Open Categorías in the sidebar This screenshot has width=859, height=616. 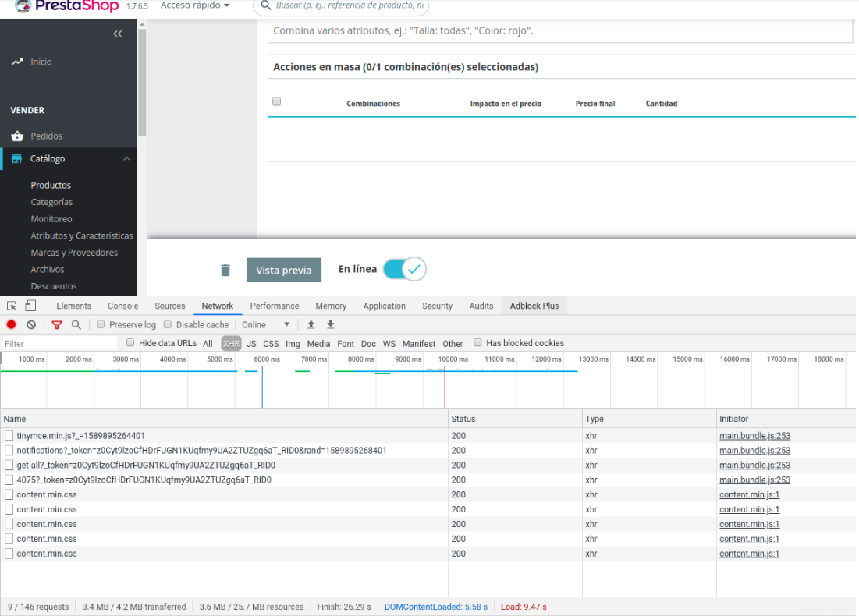click(51, 202)
